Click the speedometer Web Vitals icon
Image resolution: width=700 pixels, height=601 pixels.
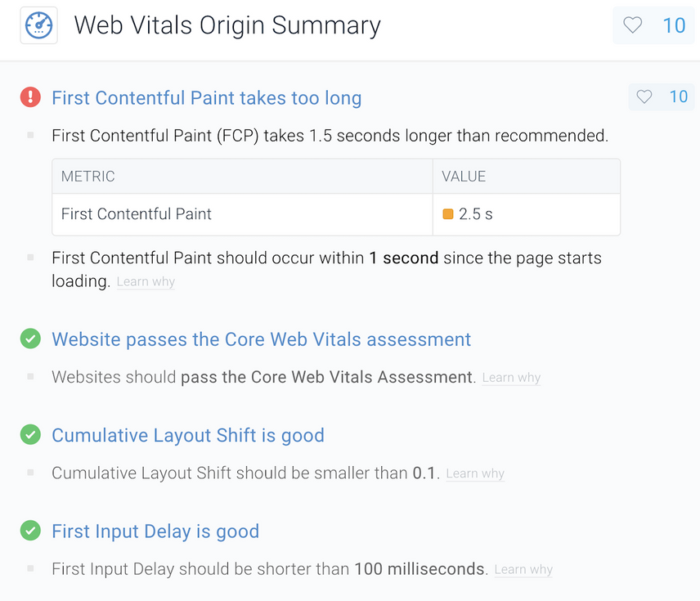[x=38, y=25]
